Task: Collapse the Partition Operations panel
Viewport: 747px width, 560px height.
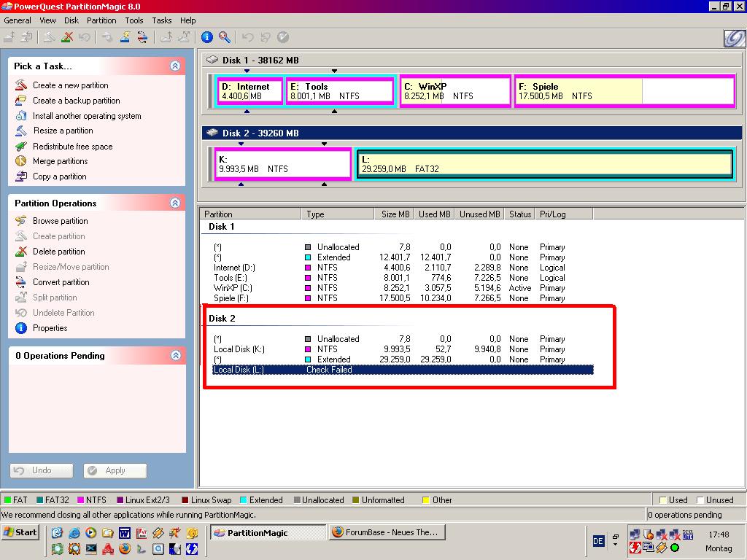Action: pos(175,203)
